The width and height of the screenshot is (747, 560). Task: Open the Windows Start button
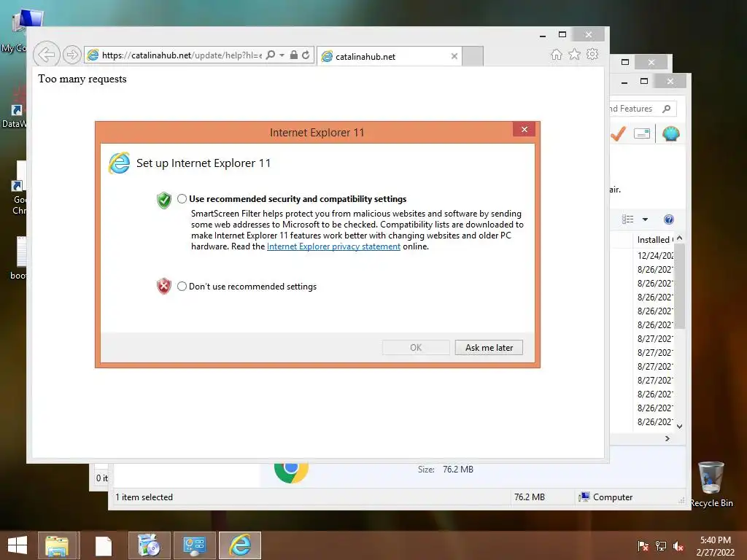coord(18,545)
